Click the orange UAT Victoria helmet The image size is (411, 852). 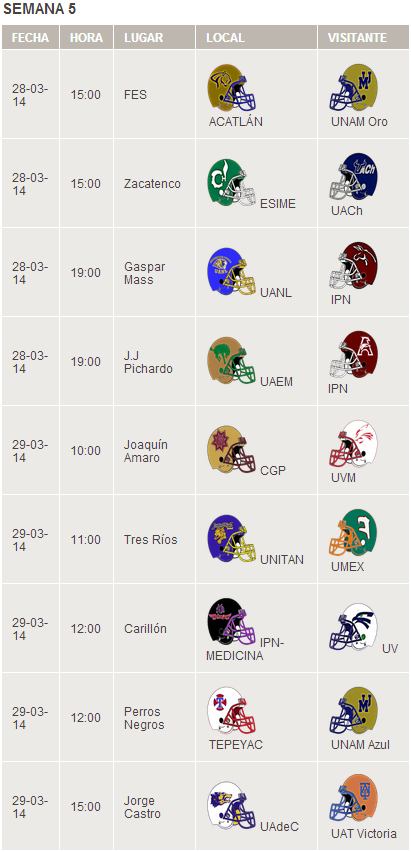click(353, 799)
